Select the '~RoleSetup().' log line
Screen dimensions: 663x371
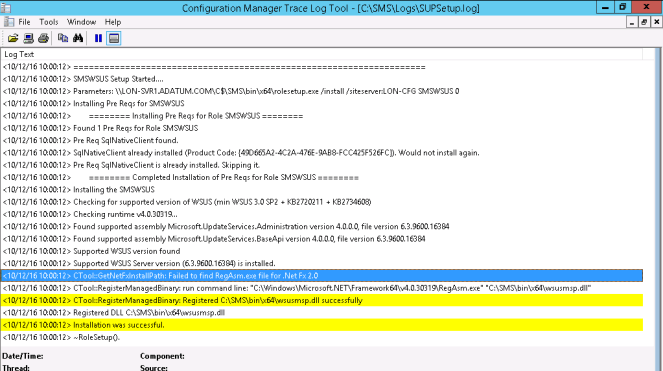pyautogui.click(x=322, y=337)
